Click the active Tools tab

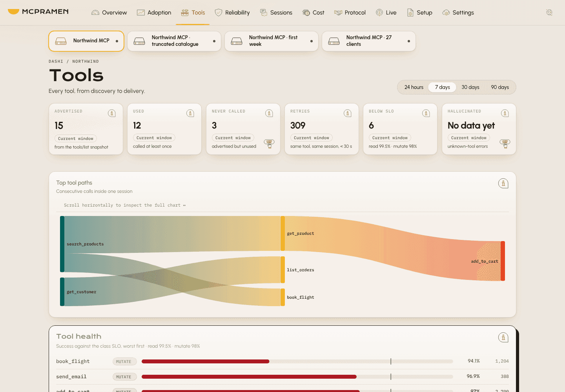[x=193, y=13]
